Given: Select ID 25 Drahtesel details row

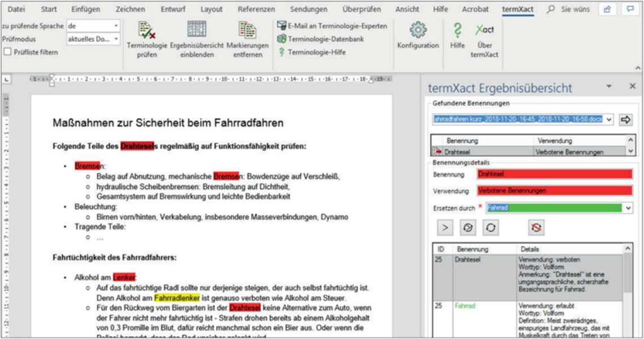Looking at the screenshot, I should click(x=528, y=278).
